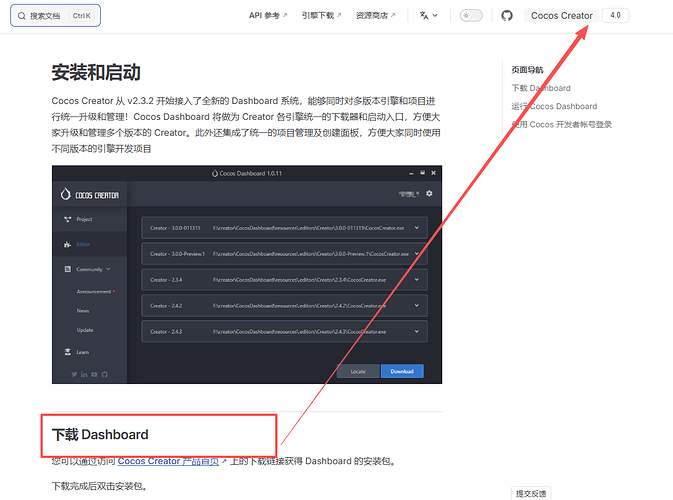Toggle the dark mode switch
The image size is (673, 500).
[471, 15]
